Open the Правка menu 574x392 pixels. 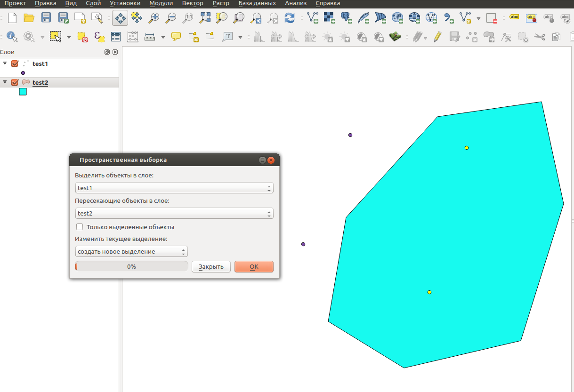[x=45, y=3]
